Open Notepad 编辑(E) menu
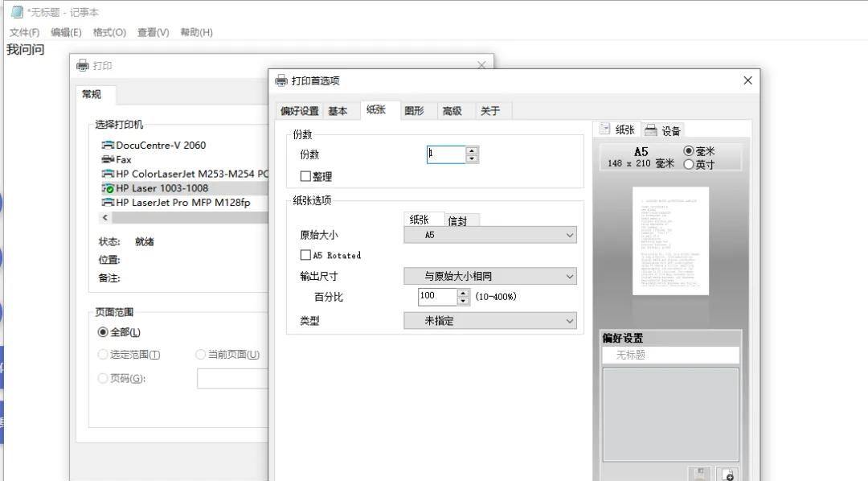The width and height of the screenshot is (868, 481). tap(66, 32)
